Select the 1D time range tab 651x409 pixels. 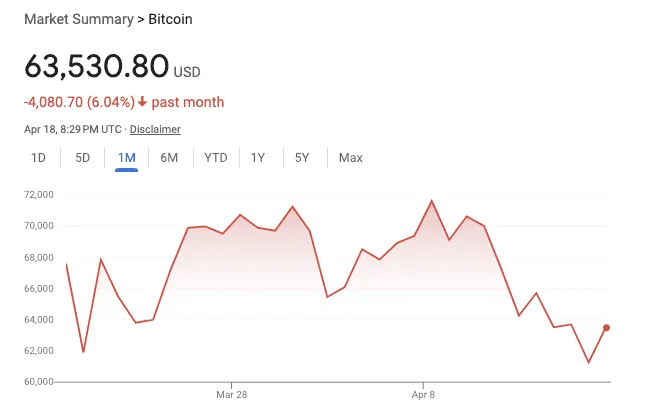coord(38,158)
